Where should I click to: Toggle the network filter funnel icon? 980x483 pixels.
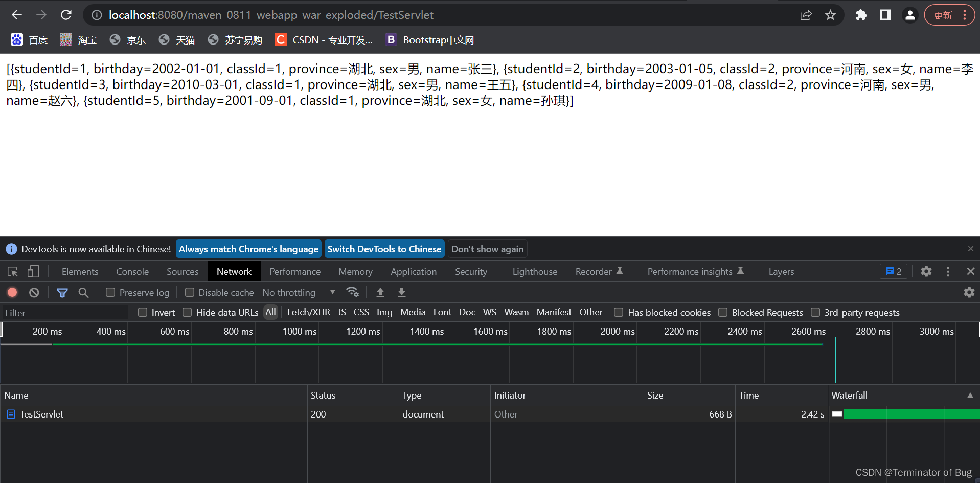pos(62,292)
